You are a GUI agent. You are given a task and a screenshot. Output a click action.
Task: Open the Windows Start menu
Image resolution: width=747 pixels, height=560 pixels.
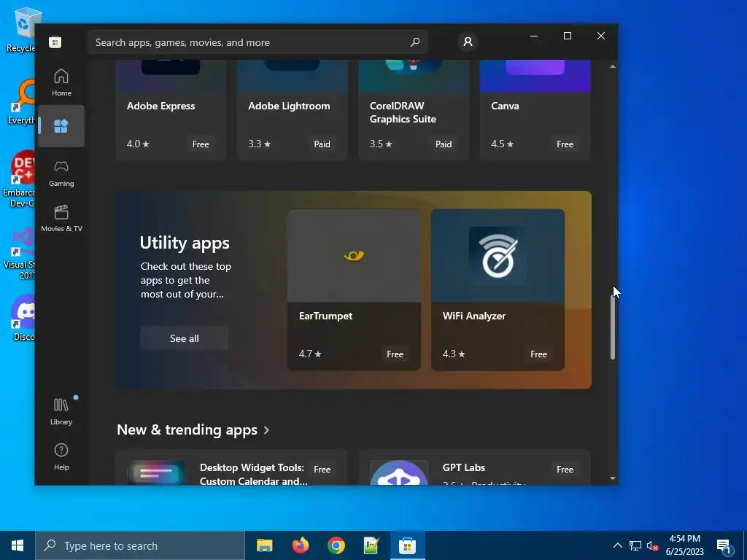pos(18,545)
